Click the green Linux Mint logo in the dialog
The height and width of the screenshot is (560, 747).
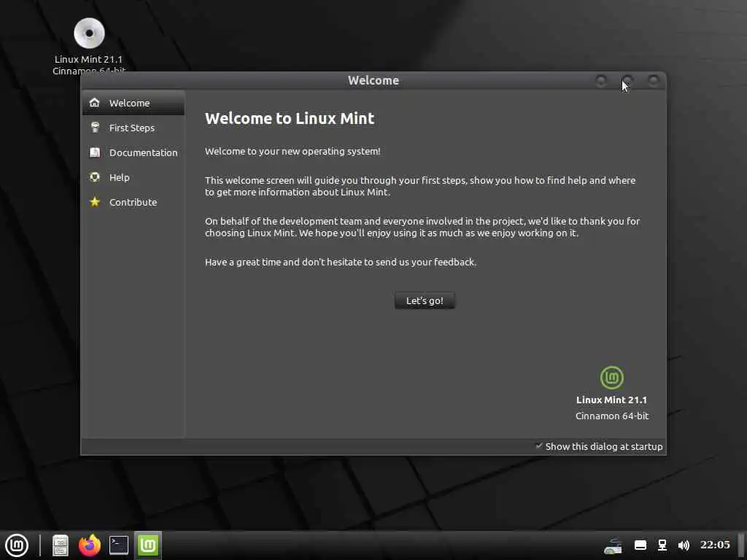tap(612, 378)
